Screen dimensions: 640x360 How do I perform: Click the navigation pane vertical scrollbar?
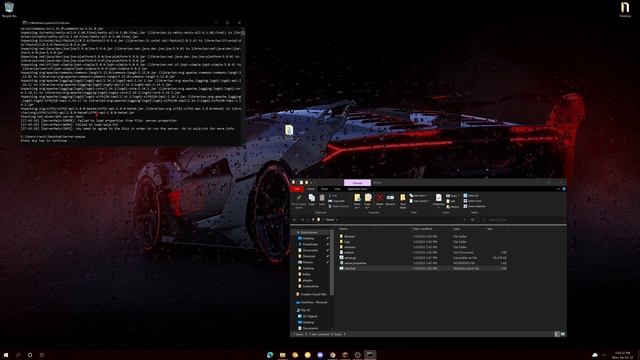332,262
